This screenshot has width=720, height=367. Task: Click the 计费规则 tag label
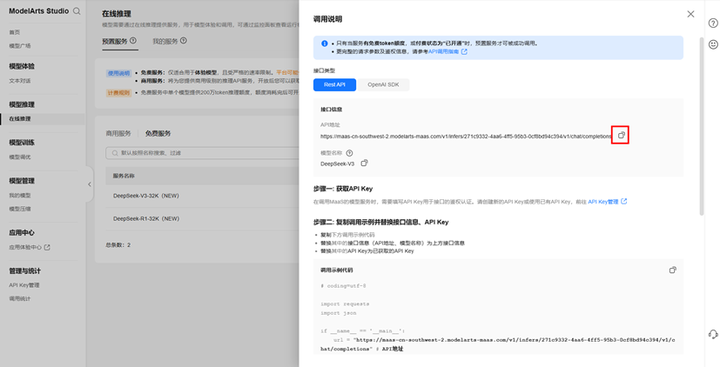(x=119, y=93)
